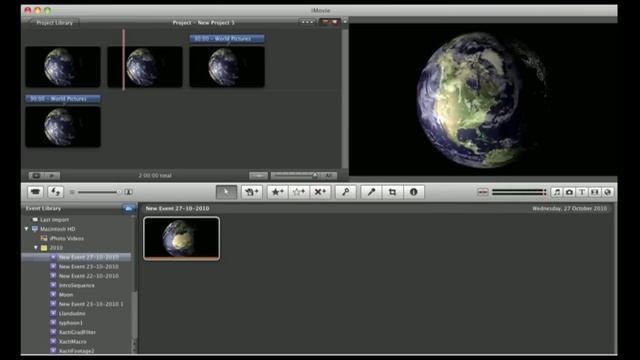The width and height of the screenshot is (640, 360).
Task: Select event New Event 27-10-2010 in the library
Action: pyautogui.click(x=77, y=257)
